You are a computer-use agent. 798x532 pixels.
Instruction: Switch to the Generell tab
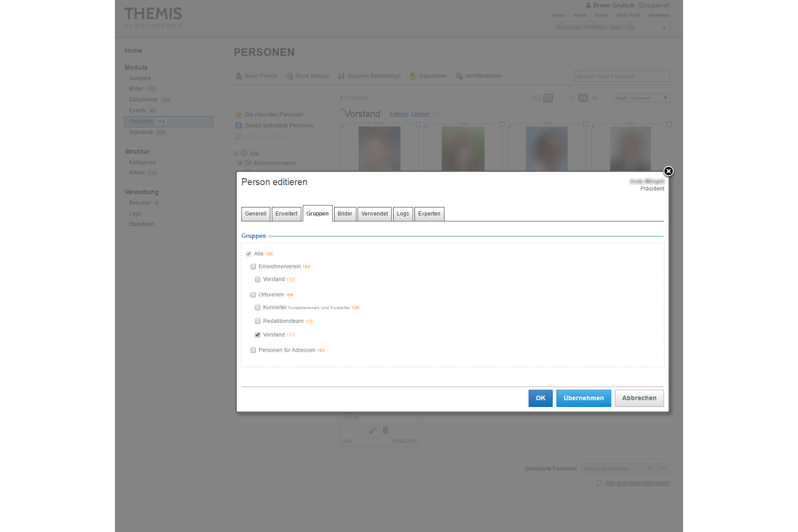[x=255, y=214]
